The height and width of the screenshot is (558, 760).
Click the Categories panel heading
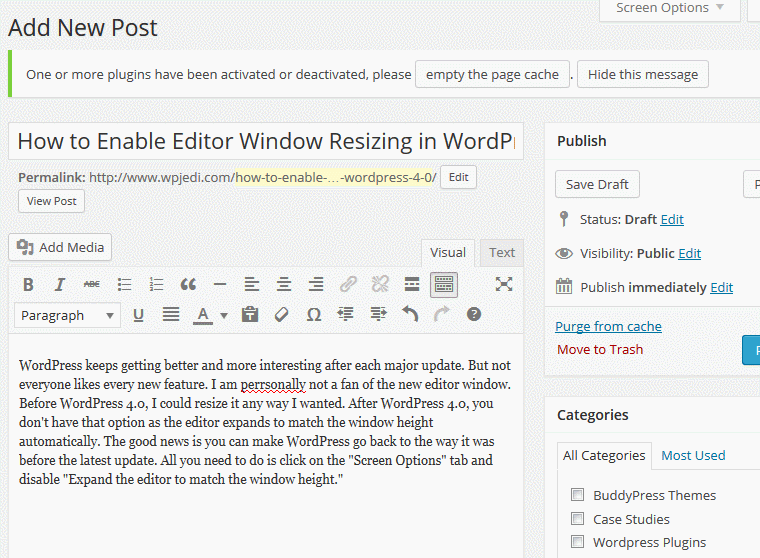pyautogui.click(x=592, y=415)
